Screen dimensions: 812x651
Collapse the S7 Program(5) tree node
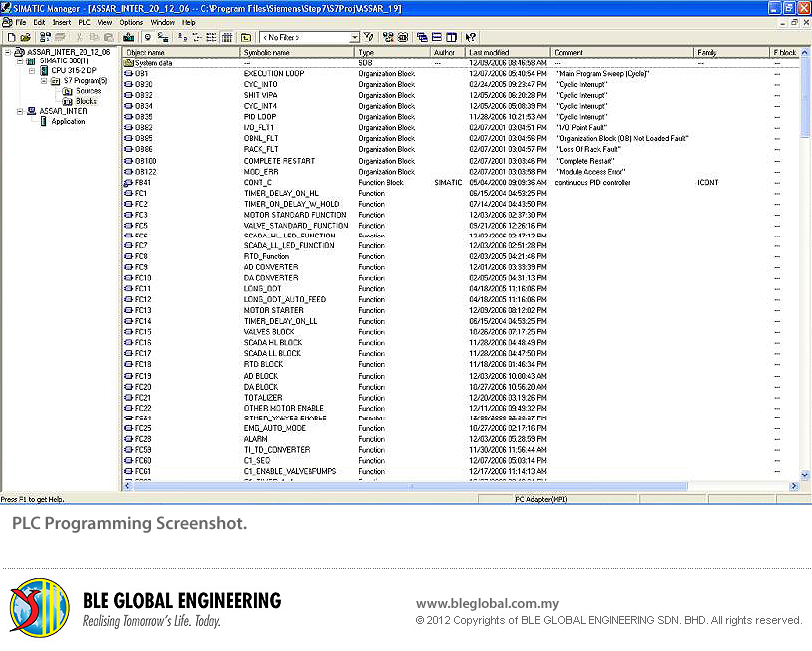pyautogui.click(x=43, y=81)
